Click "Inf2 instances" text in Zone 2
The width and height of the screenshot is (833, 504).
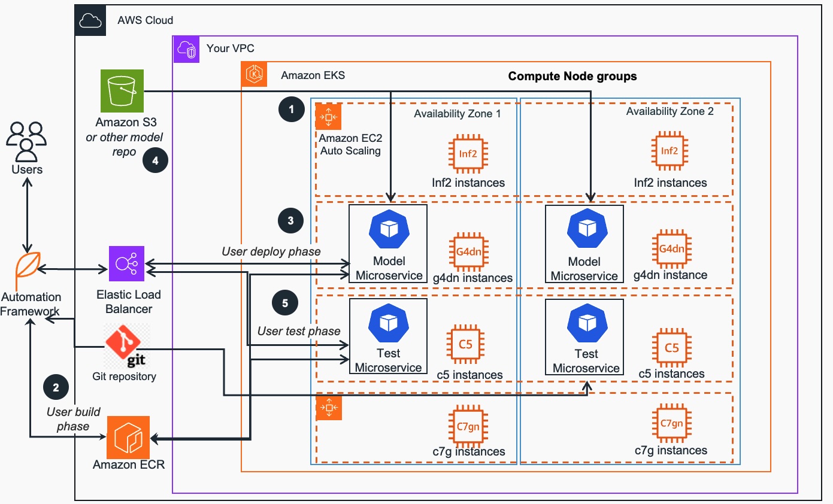(x=670, y=183)
